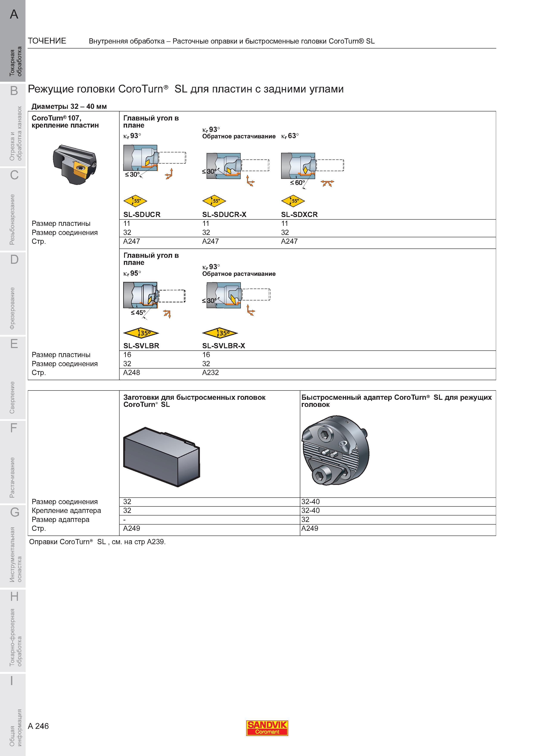Image resolution: width=534 pixels, height=756 pixels.
Task: Click the heading 'Режущие головки CoroTurn SL'
Action: [186, 89]
